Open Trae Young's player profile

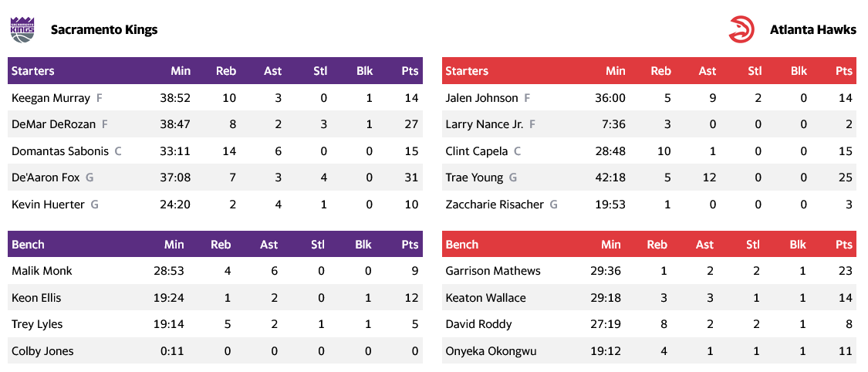pos(474,178)
